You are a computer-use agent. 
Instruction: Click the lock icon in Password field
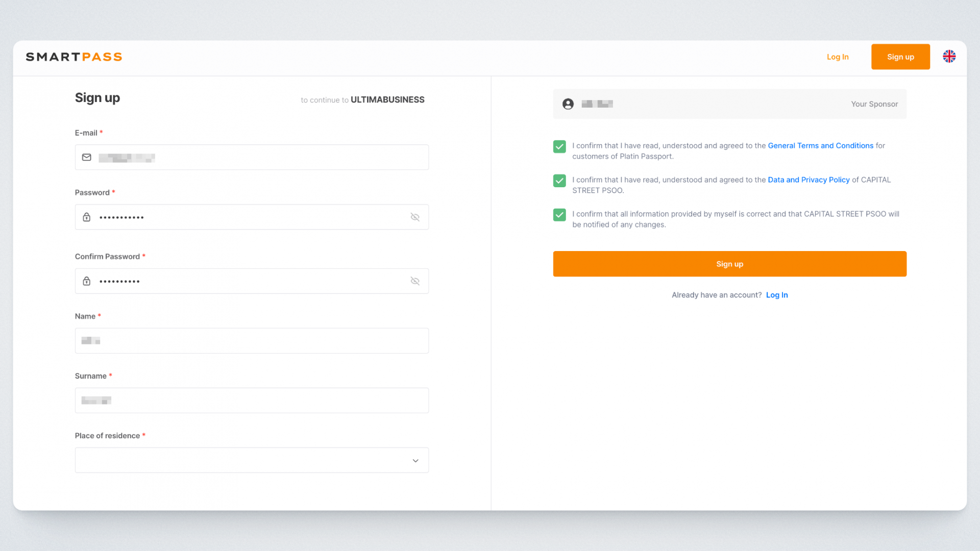(x=87, y=217)
